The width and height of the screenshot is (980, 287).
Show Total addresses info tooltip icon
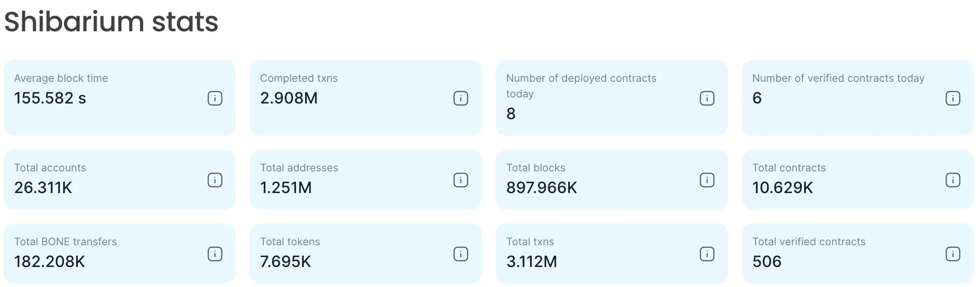click(460, 180)
